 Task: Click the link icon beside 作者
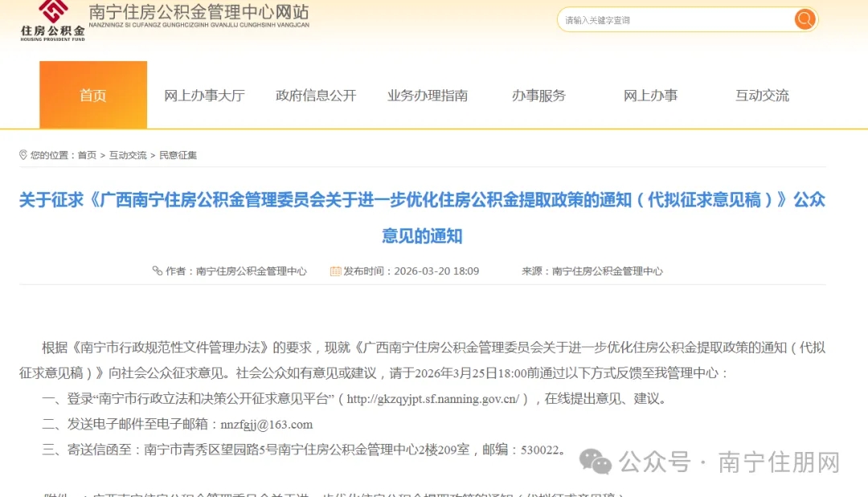[159, 271]
